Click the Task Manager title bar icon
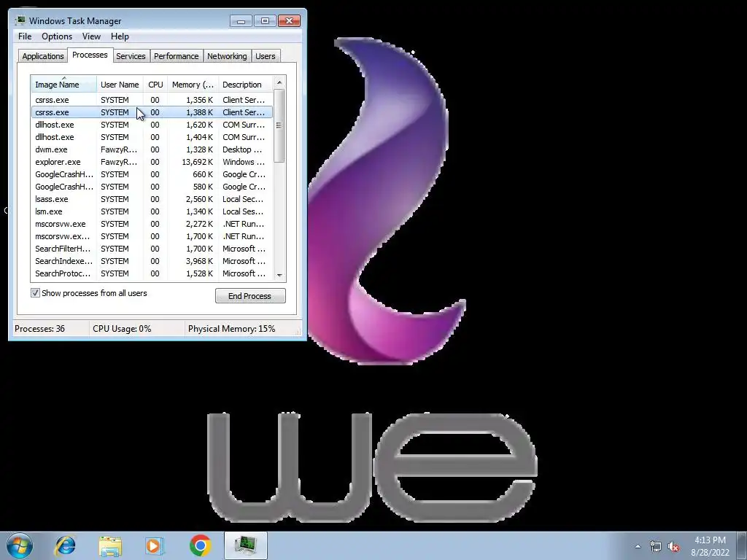 tap(20, 20)
